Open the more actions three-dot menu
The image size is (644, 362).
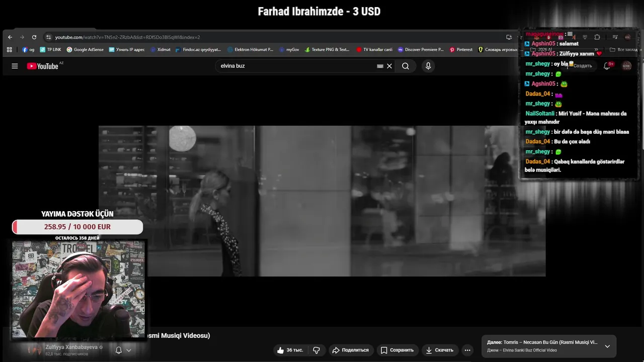pos(467,350)
